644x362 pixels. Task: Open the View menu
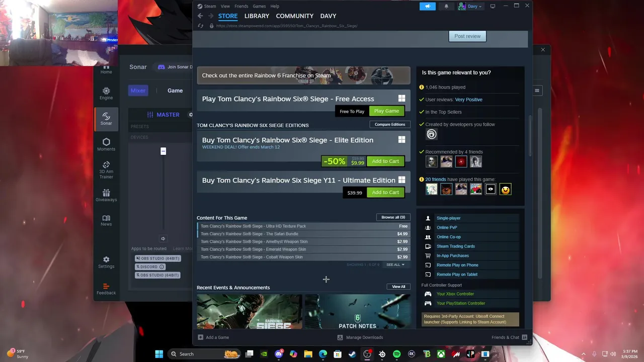coord(225,6)
